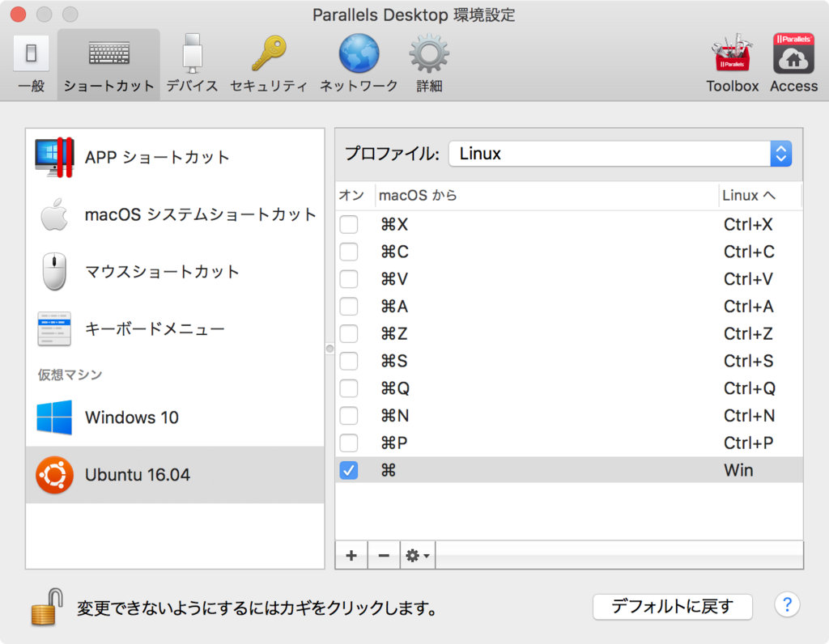Open the 一般 (General) preferences pane

tap(32, 64)
